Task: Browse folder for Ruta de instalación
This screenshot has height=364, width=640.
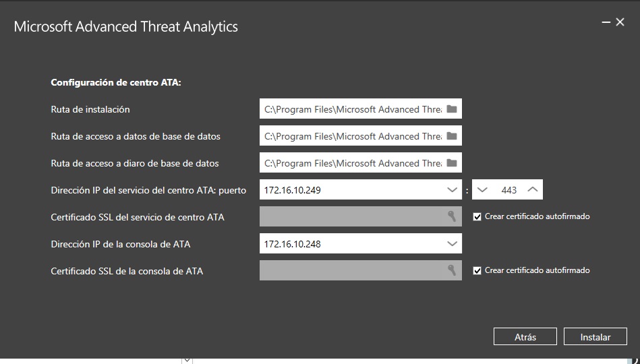Action: [452, 109]
